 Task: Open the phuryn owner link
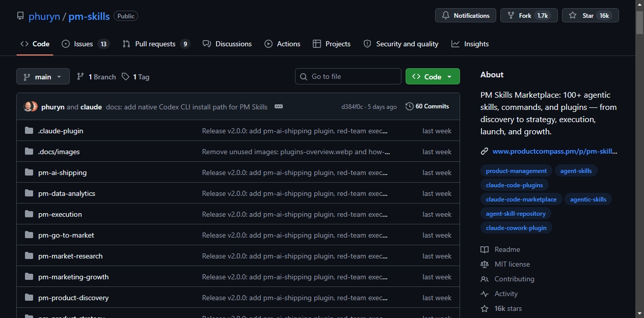coord(44,16)
